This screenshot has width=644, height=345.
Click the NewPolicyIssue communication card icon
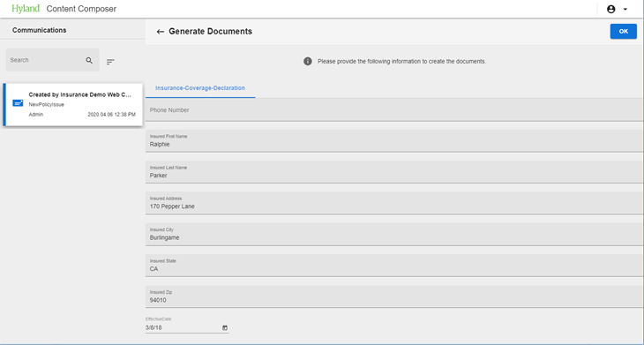pos(18,103)
